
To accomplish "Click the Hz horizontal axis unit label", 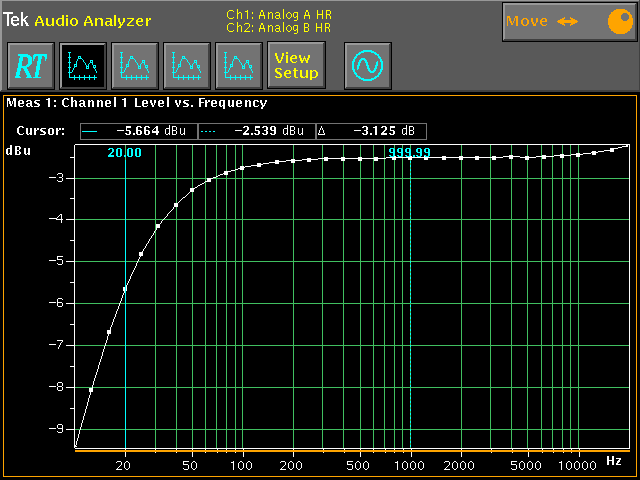I will tap(614, 461).
